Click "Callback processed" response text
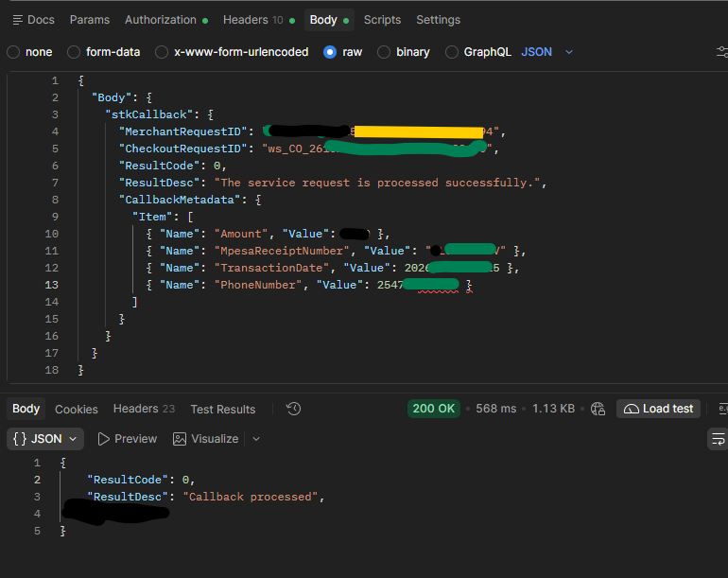Viewport: 728px width, 578px height. click(251, 498)
